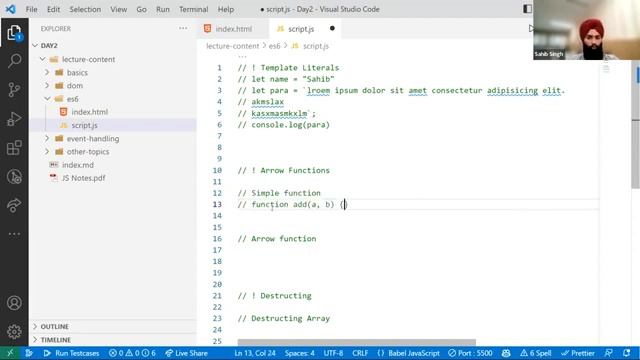
Task: Start Live Share from status bar
Action: click(x=186, y=353)
